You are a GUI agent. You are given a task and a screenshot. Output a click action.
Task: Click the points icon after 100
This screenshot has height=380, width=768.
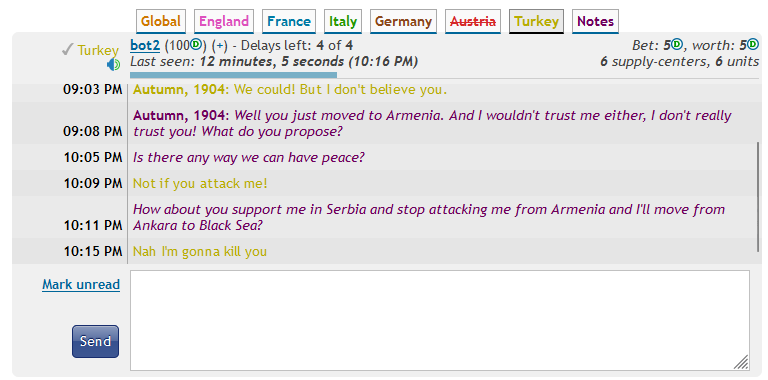click(196, 45)
